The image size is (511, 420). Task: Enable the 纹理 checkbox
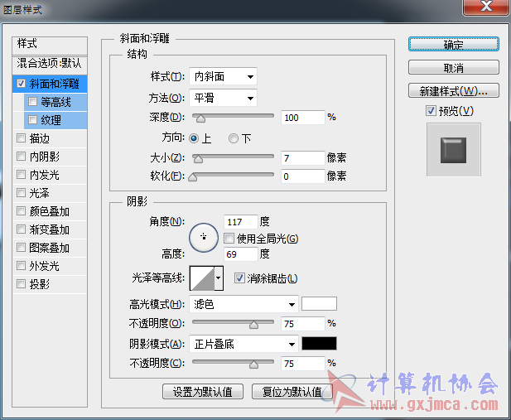tap(32, 120)
